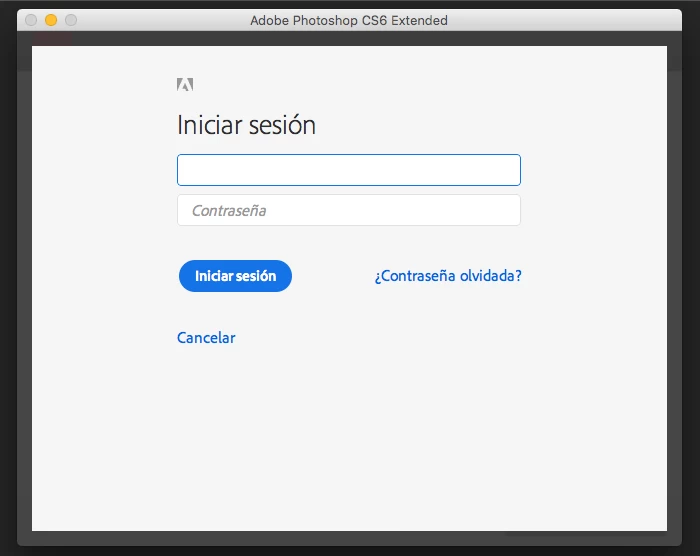Select the Contraseña password field

click(x=349, y=210)
